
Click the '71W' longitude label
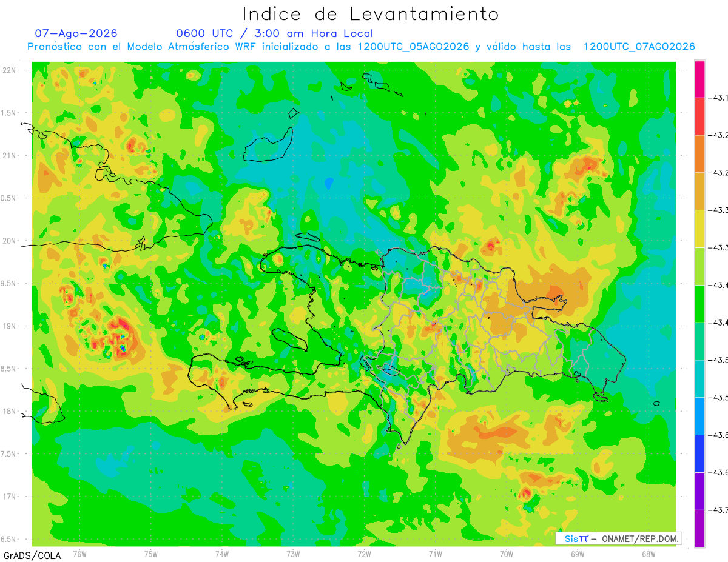tap(435, 554)
